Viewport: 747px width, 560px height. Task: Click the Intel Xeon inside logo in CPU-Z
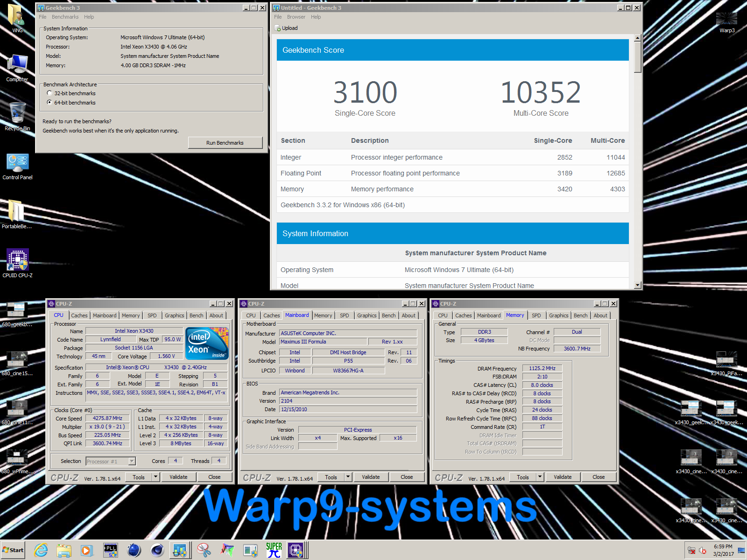207,343
